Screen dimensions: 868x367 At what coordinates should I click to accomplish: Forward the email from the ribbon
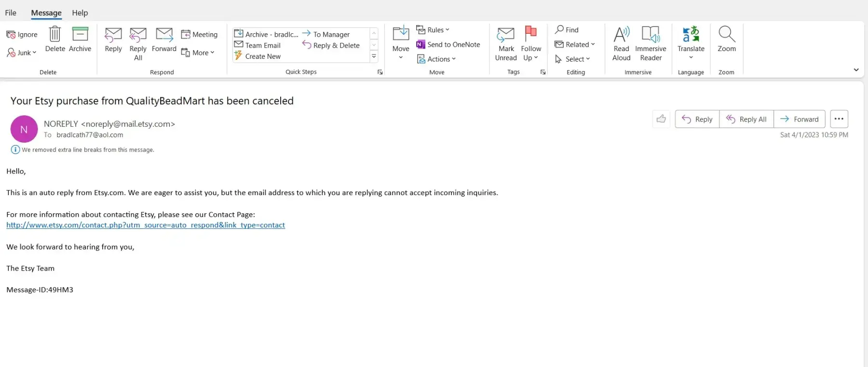tap(164, 35)
